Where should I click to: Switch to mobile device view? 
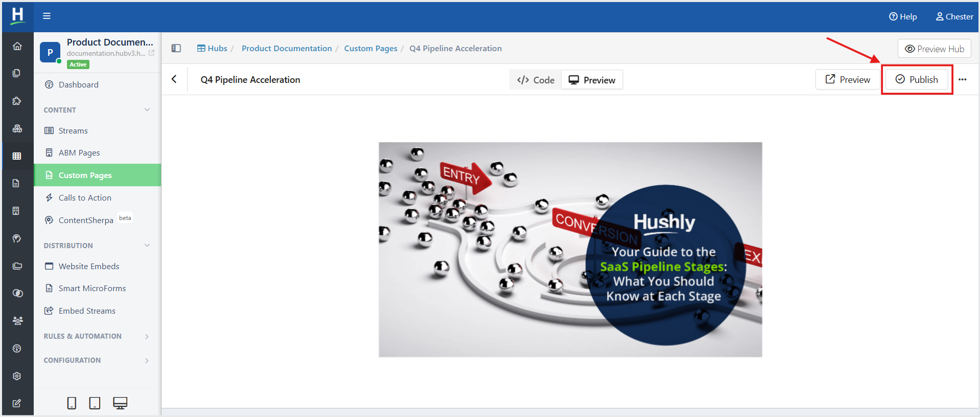[72, 403]
